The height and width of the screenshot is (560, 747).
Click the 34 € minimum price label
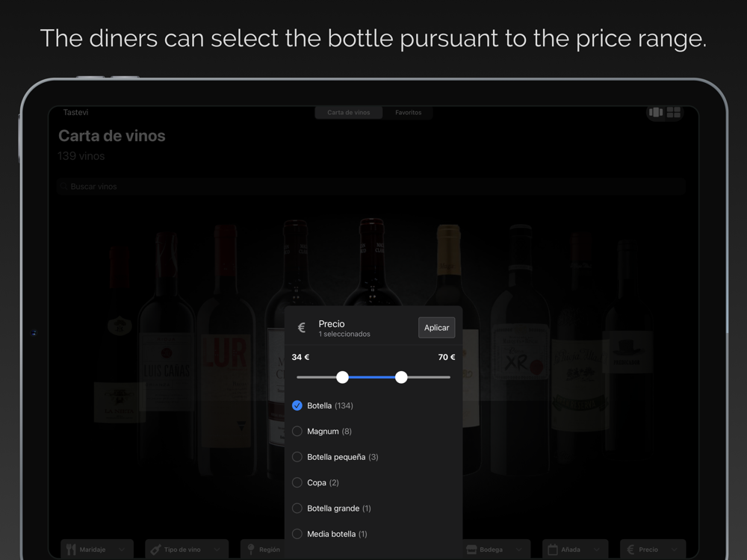(300, 357)
